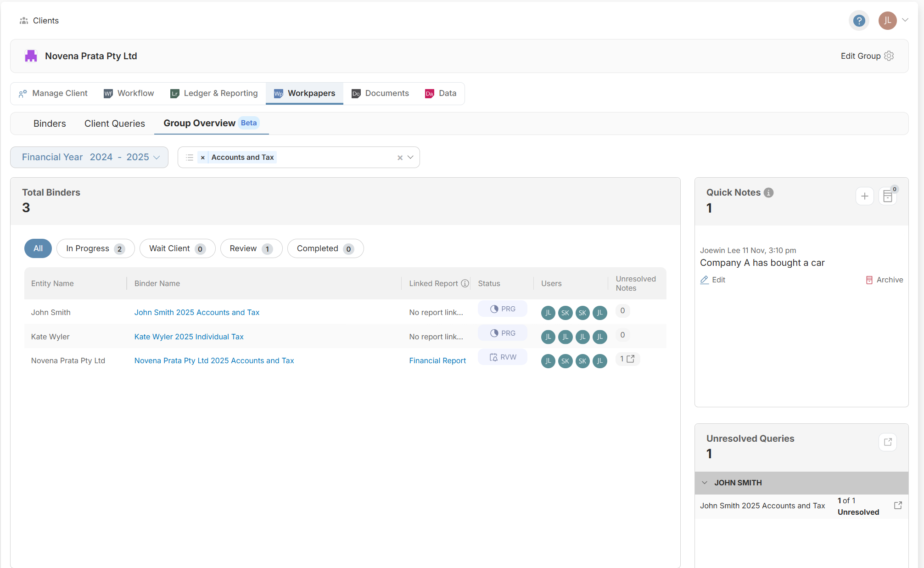Click the Edit Group gear icon

(x=889, y=56)
